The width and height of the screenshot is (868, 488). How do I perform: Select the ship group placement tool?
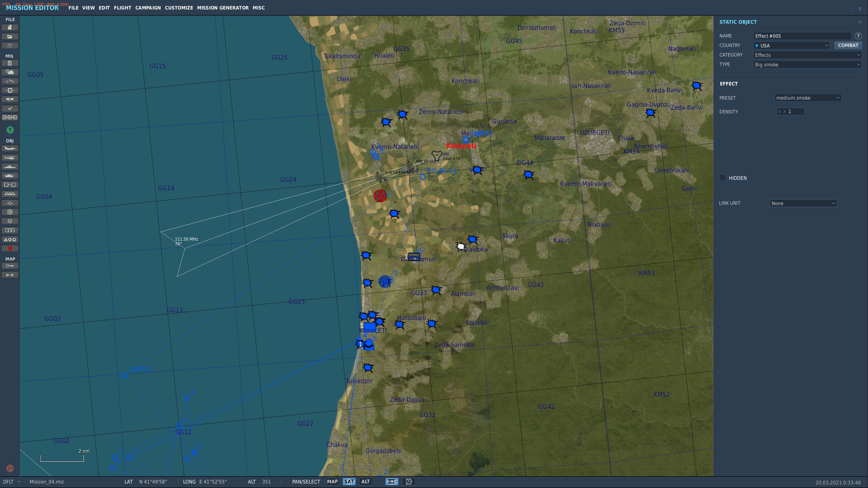tap(10, 167)
